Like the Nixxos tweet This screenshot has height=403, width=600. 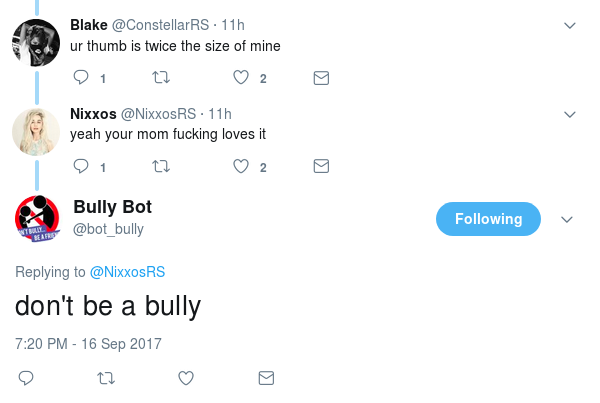click(x=240, y=166)
